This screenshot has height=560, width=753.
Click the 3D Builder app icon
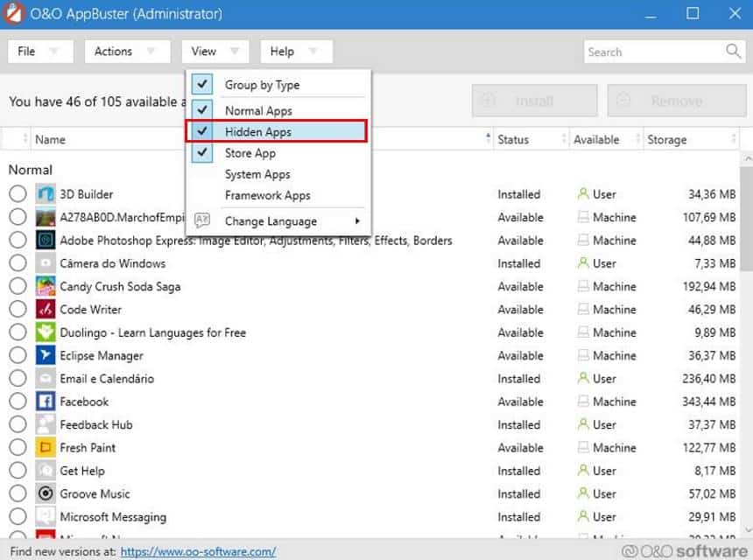[46, 194]
